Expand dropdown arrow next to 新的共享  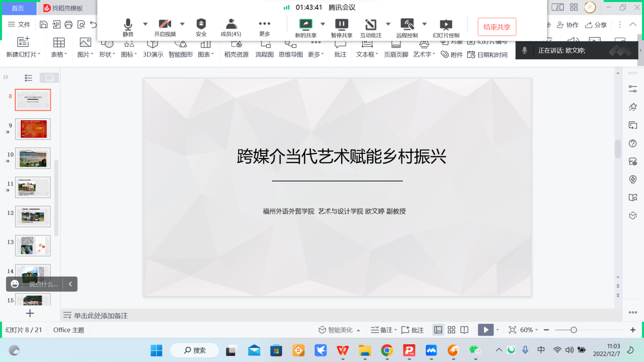click(323, 24)
